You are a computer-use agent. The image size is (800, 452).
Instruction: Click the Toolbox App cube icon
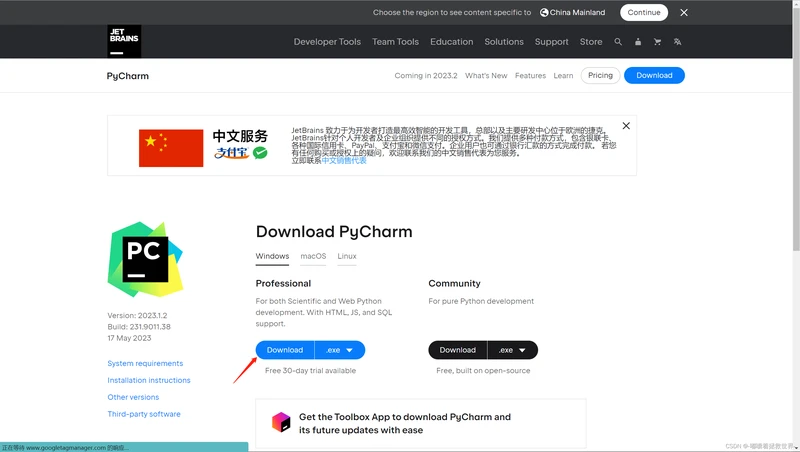[x=281, y=422]
